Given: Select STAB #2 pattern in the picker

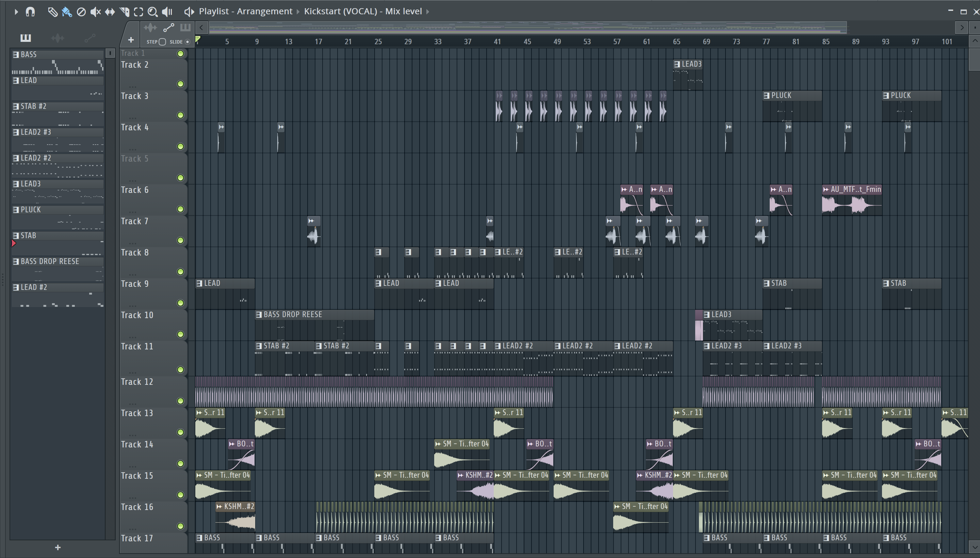Looking at the screenshot, I should coord(58,114).
